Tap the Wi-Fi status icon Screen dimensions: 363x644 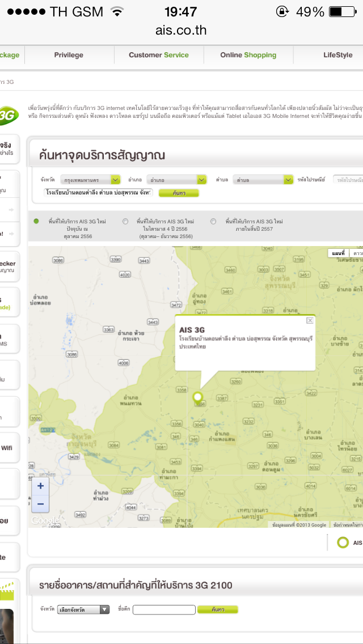[117, 11]
